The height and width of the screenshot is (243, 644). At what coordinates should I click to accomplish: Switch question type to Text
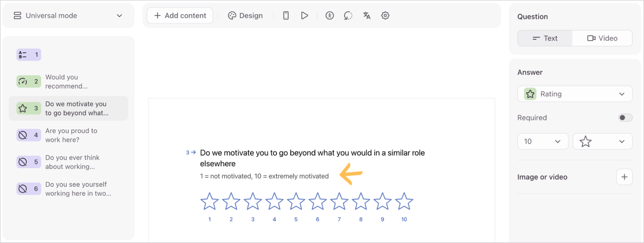pyautogui.click(x=545, y=38)
